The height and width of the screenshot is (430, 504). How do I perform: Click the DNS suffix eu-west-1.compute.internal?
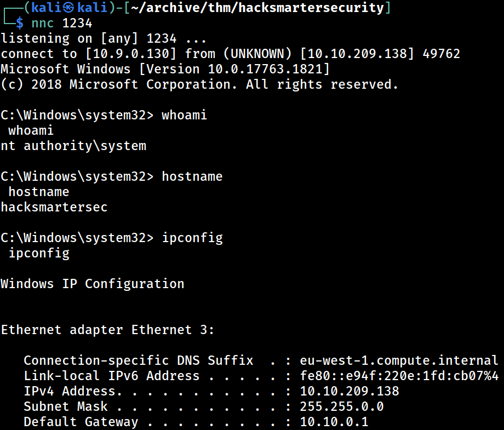(x=399, y=360)
